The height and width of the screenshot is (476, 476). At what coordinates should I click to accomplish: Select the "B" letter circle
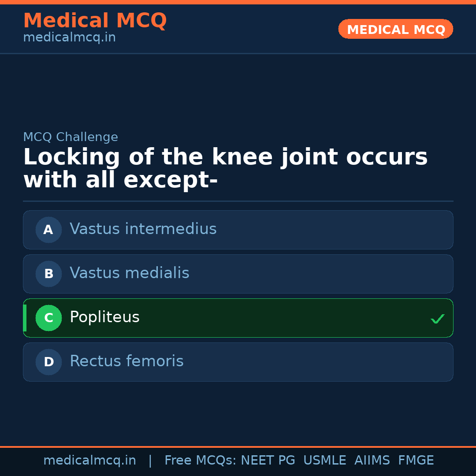(x=48, y=274)
